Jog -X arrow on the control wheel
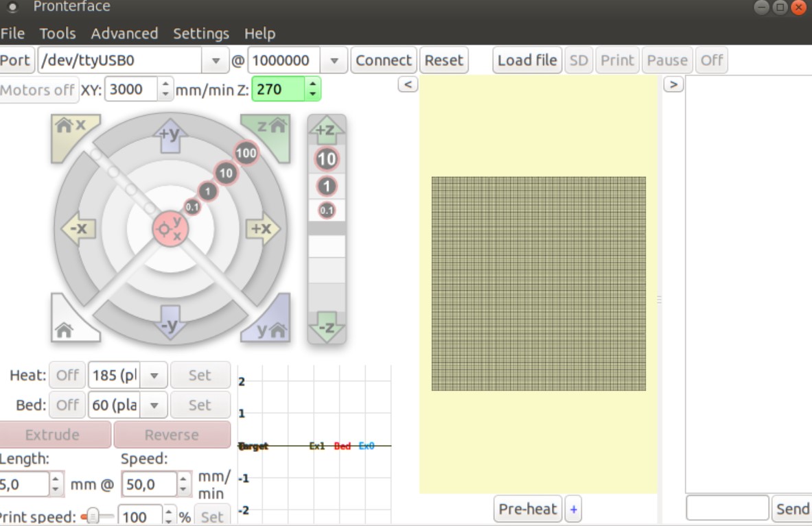 tap(78, 228)
